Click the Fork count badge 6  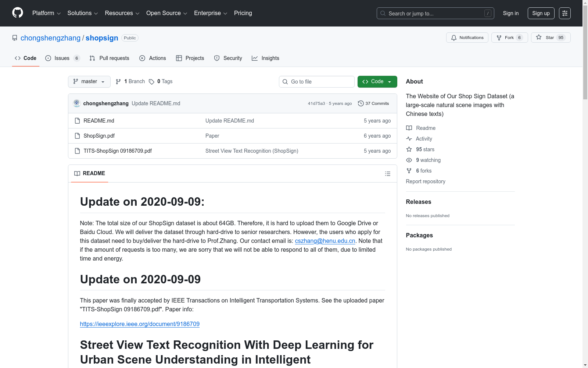(519, 38)
